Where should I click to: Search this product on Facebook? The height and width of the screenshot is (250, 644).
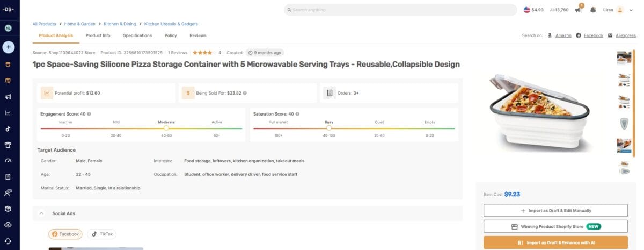tap(593, 35)
